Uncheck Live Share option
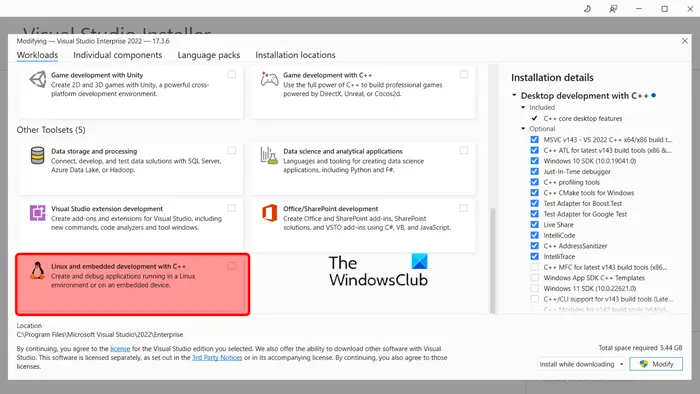The image size is (700, 394). [x=534, y=224]
